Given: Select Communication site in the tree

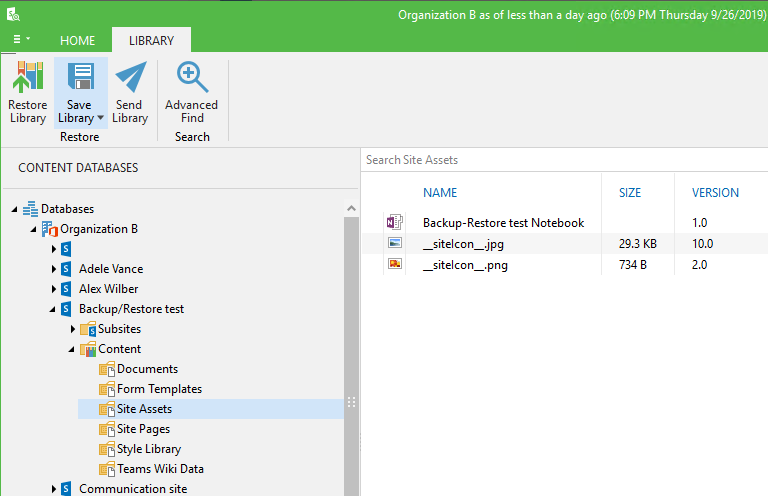Looking at the screenshot, I should coord(133,489).
